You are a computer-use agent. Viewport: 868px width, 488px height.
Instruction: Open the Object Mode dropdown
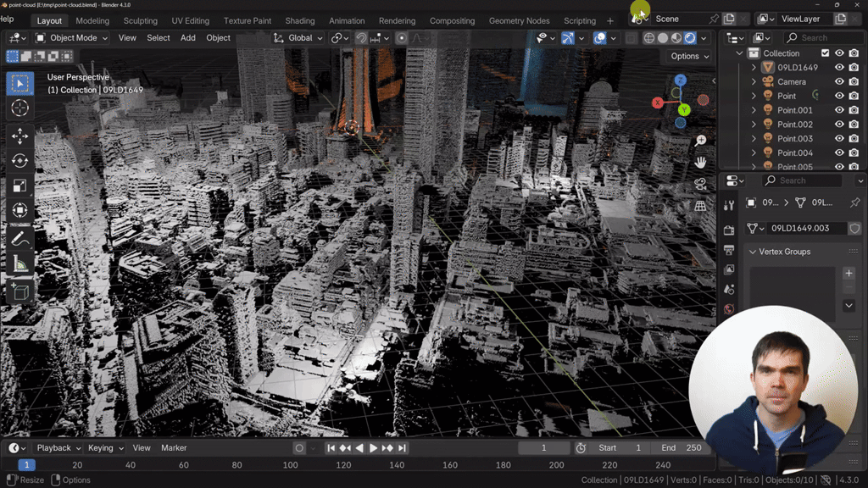(72, 37)
